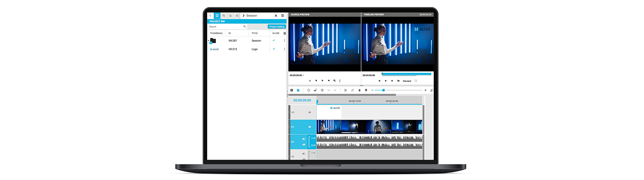Open the Standard view mode dropdown
This screenshot has width=644, height=180.
[407, 81]
